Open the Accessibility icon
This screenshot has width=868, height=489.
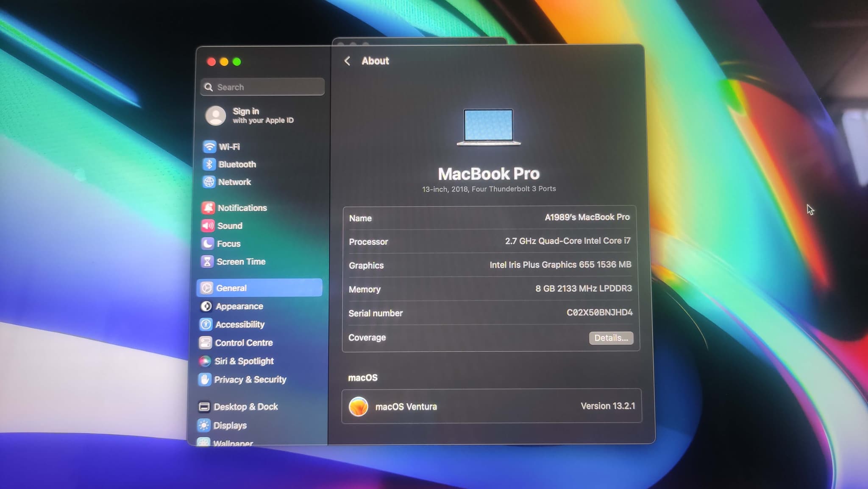206,324
